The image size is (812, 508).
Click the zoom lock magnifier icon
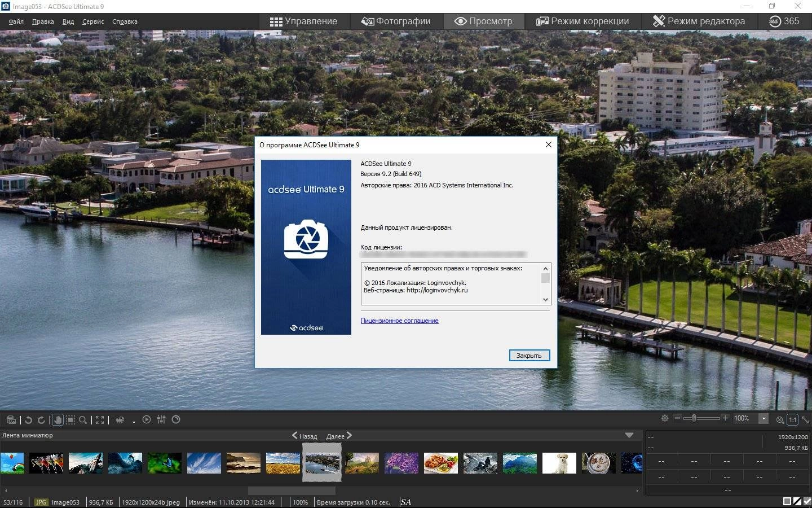click(x=780, y=419)
